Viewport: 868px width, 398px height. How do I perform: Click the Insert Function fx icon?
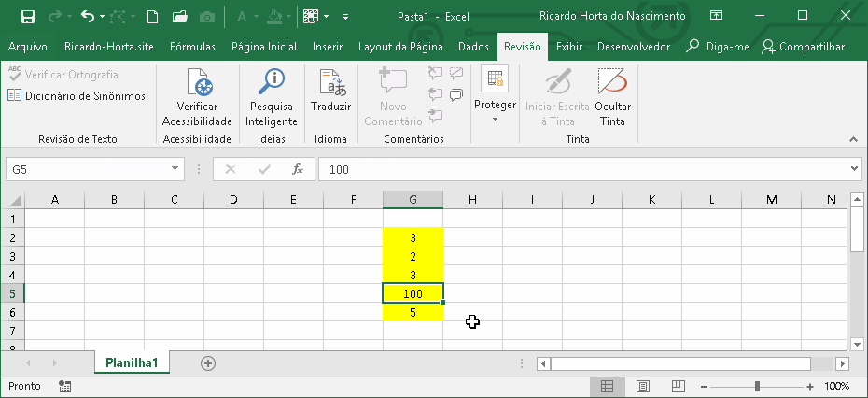[x=298, y=170]
